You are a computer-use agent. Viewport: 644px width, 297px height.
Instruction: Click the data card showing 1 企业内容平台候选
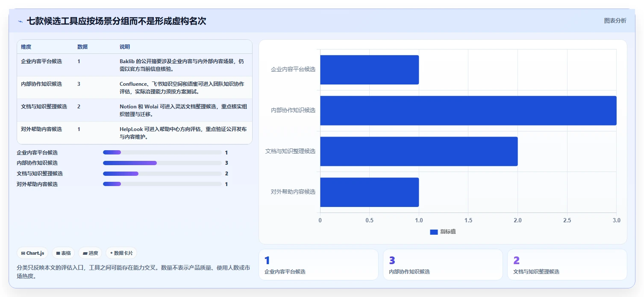[318, 265]
